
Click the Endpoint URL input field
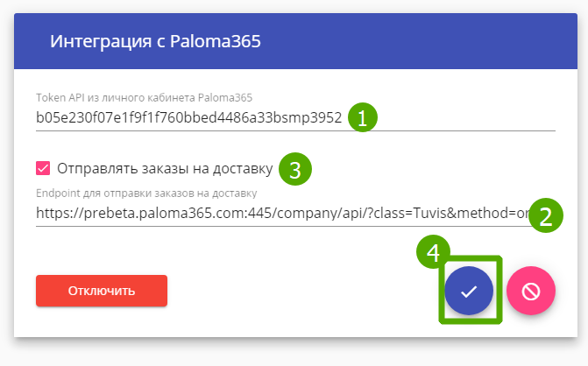pos(263,213)
